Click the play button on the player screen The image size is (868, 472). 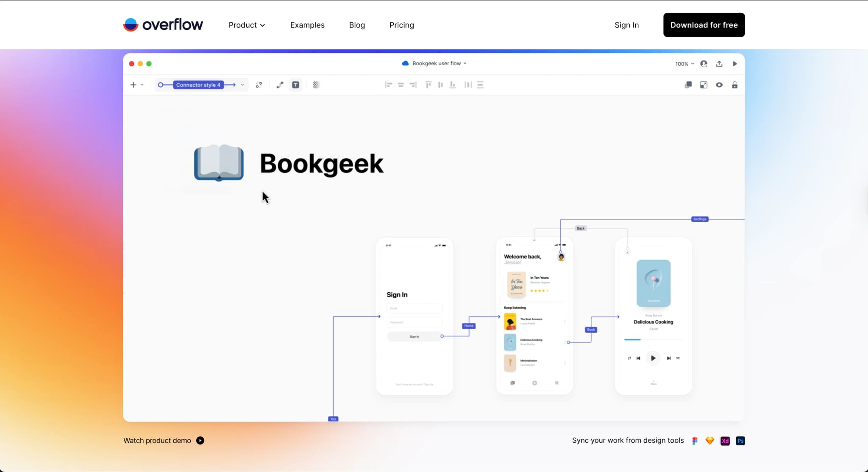[x=653, y=358]
